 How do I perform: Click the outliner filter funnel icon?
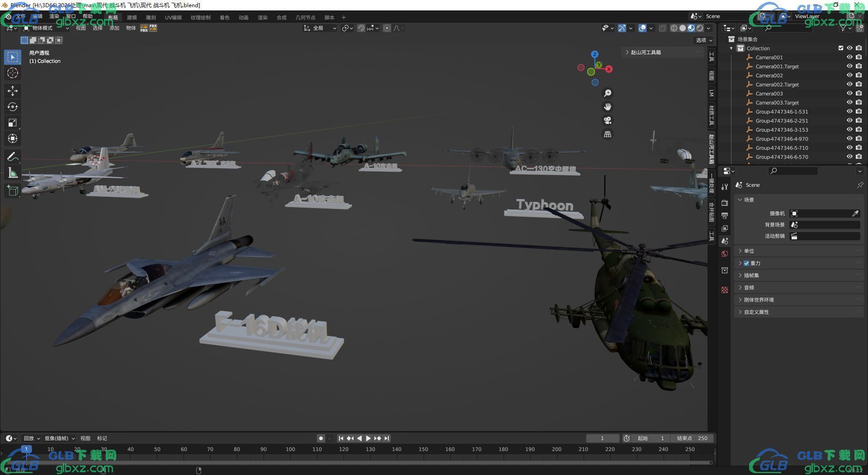point(843,28)
